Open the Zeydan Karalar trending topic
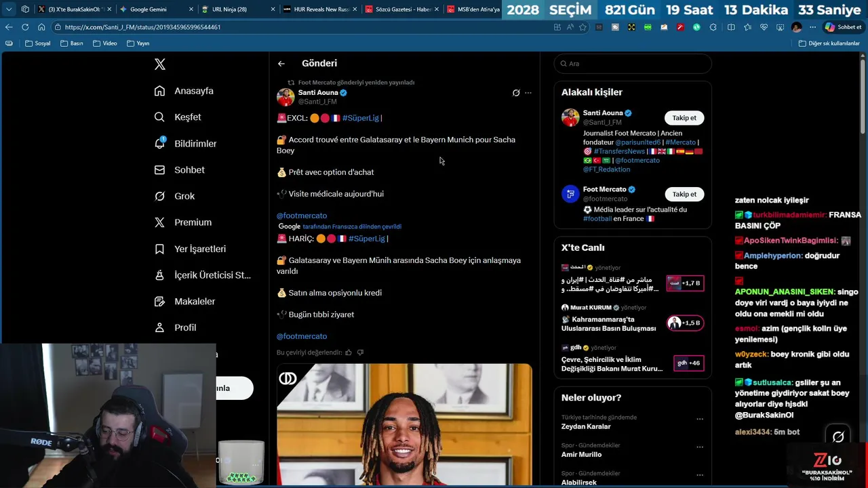The width and height of the screenshot is (868, 488). click(586, 426)
